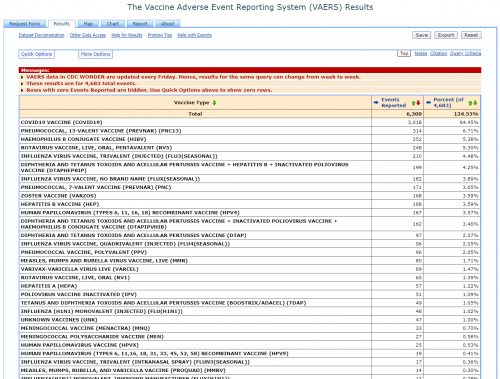Select ROTAVIRUS VACCINE, PENTAVALENT (RV5) row
This screenshot has height=379, width=500.
pyautogui.click(x=250, y=148)
